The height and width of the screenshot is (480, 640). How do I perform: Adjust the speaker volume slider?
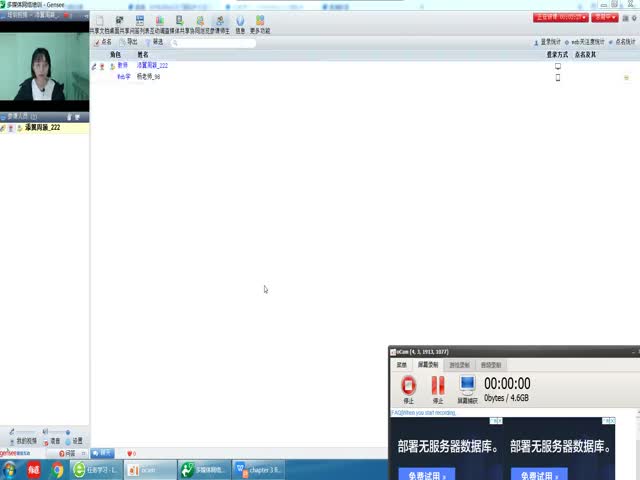point(59,431)
